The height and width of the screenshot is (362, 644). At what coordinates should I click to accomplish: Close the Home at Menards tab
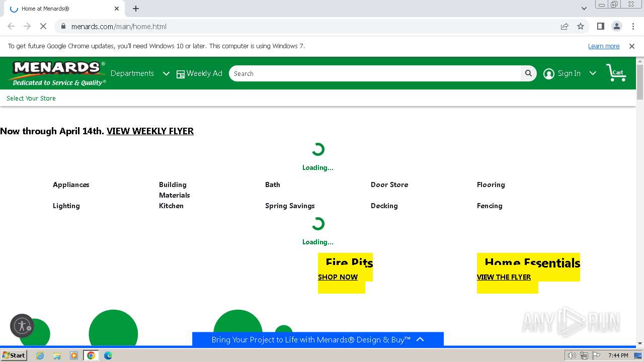pos(117,9)
